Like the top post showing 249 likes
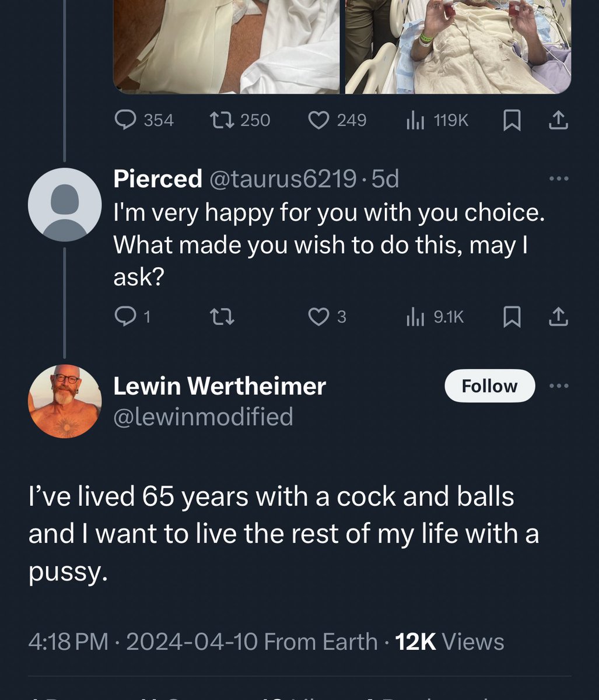599x700 pixels. tap(337, 120)
